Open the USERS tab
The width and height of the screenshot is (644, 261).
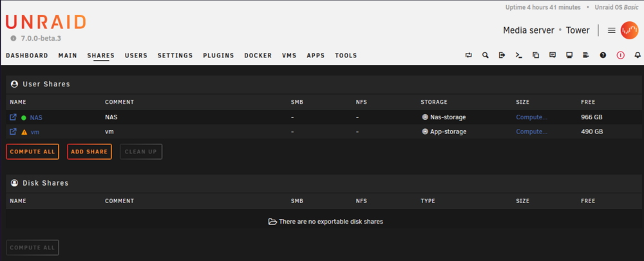click(x=136, y=55)
